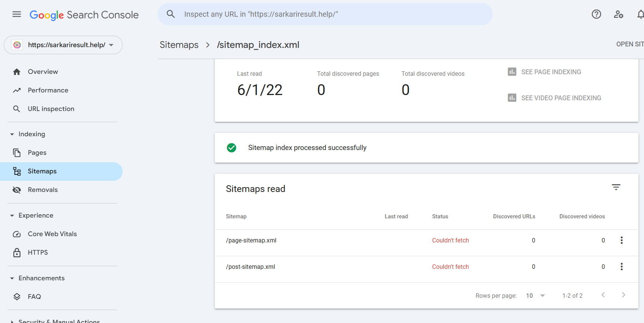Open more options for /post-sitemap.xml
The width and height of the screenshot is (644, 323).
coord(621,267)
